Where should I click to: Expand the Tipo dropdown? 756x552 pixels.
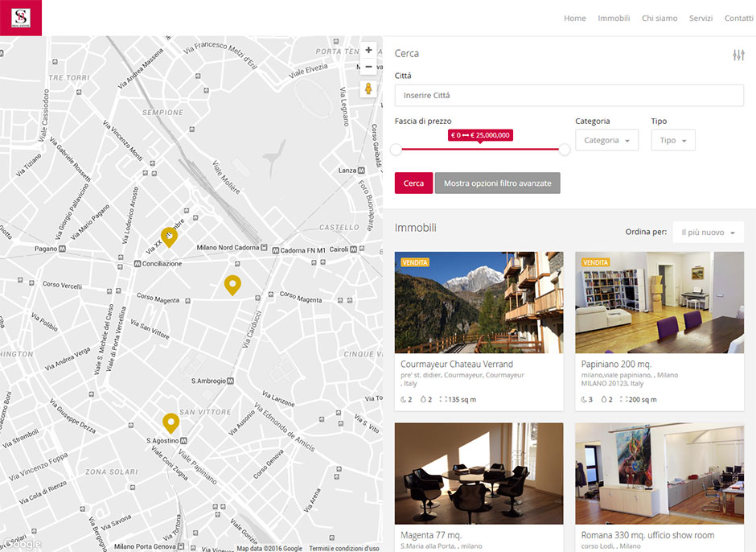click(x=673, y=140)
